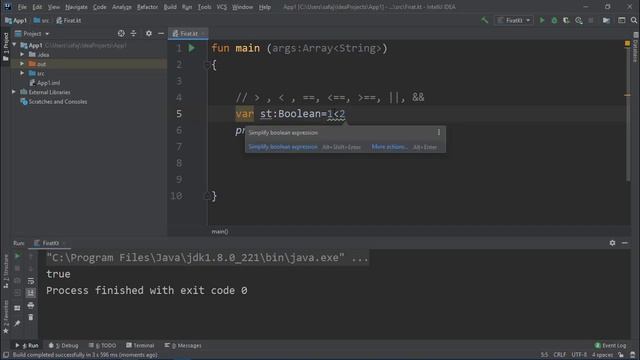
Task: Click the print icon in Run console
Action: 31,305
